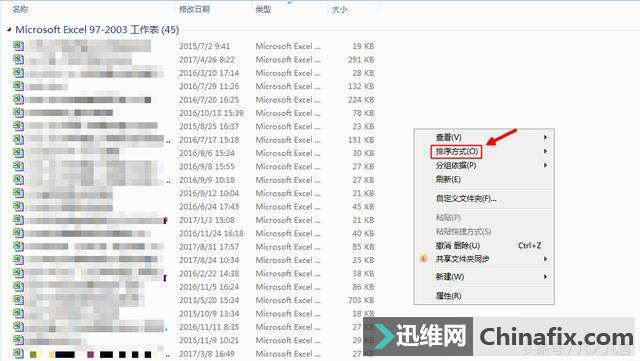Open the 新建(W) submenu entry
This screenshot has height=361, width=640.
point(449,276)
